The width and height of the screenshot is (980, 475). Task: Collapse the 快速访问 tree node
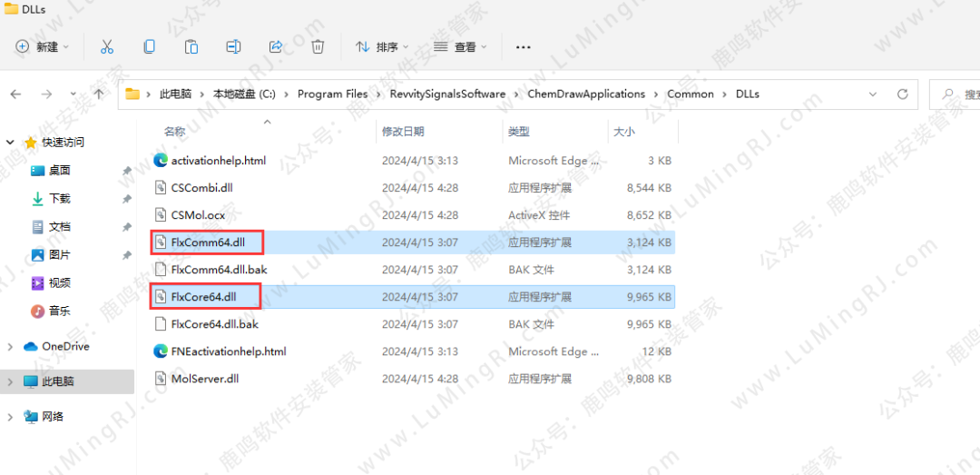11,143
